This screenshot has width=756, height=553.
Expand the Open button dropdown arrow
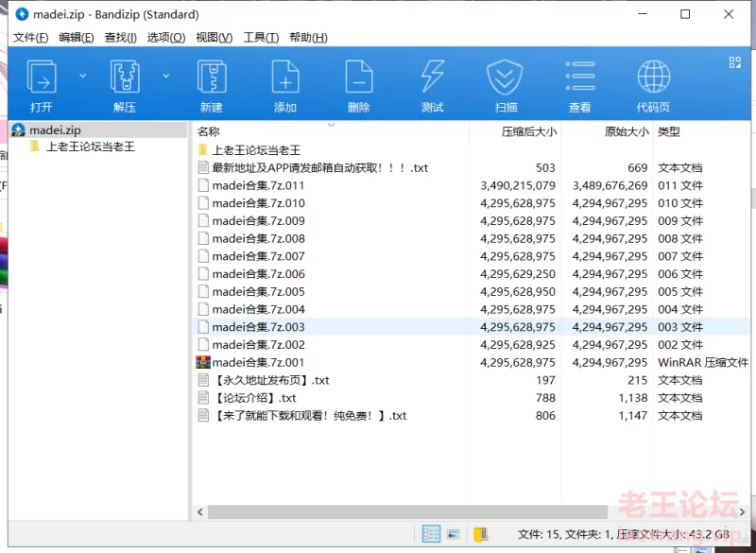83,76
